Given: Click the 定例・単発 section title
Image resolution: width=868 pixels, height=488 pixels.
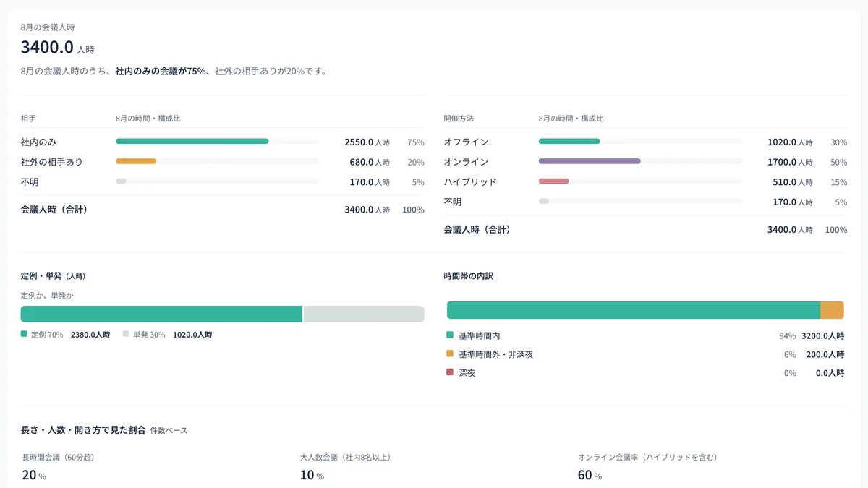Looking at the screenshot, I should click(x=54, y=276).
